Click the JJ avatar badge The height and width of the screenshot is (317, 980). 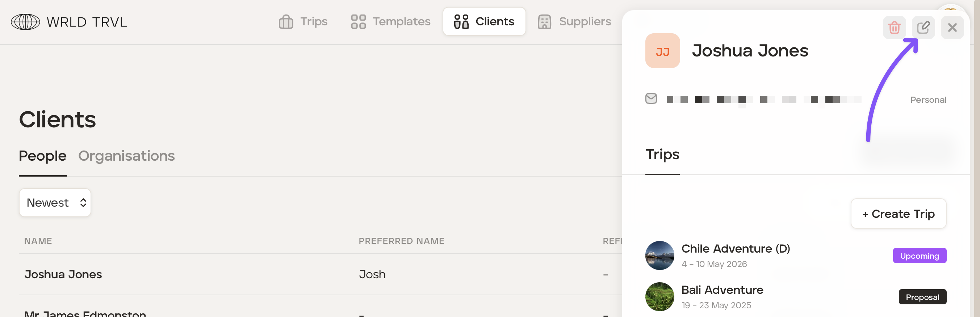662,51
